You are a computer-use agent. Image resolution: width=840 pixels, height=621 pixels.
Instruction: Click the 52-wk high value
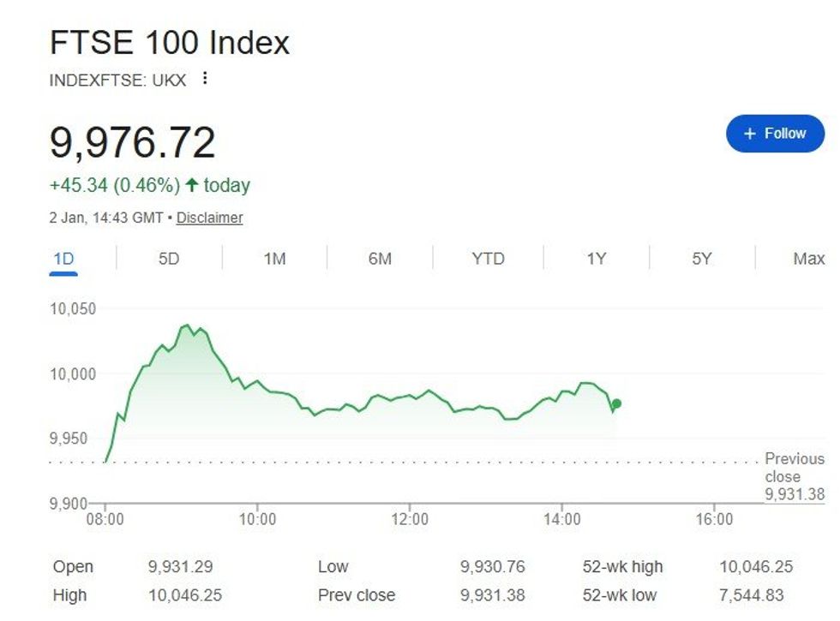[756, 566]
